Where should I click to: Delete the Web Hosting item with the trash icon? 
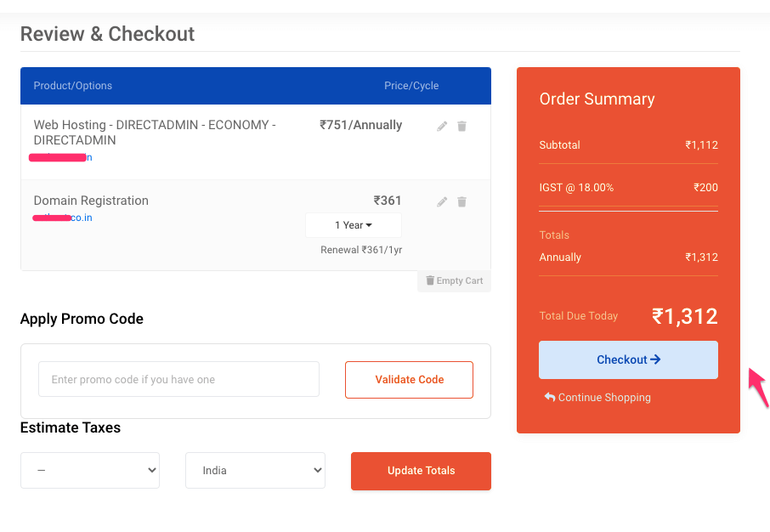[461, 126]
